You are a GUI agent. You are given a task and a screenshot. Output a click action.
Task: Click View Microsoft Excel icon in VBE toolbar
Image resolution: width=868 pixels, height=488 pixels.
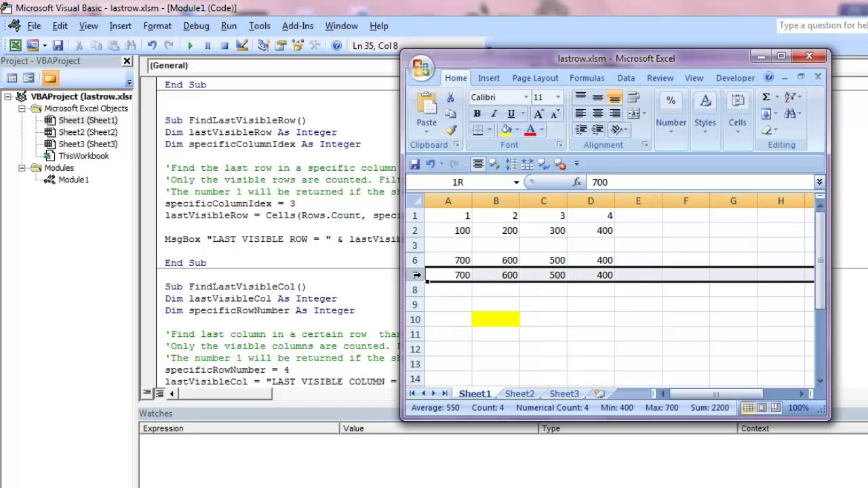(16, 45)
